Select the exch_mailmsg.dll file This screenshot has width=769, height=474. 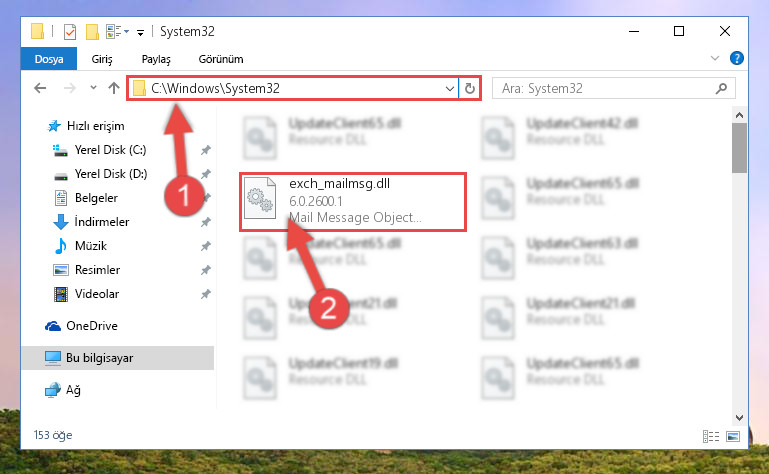[353, 202]
